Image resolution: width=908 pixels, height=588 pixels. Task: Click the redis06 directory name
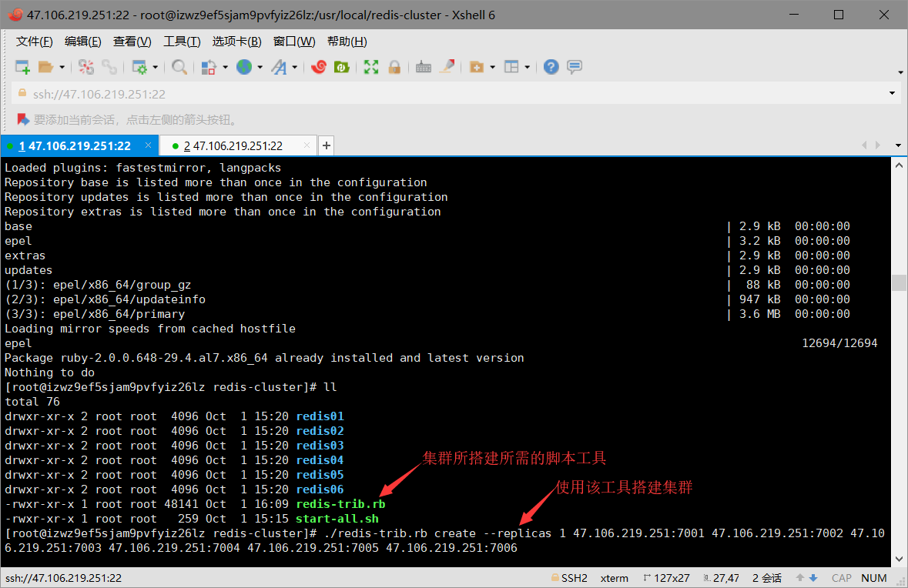click(320, 489)
